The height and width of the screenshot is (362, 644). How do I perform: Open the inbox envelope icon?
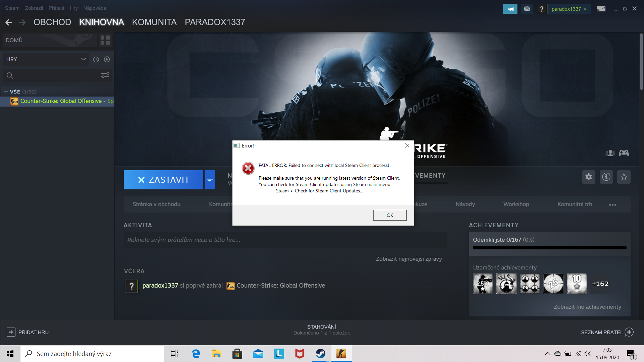(527, 9)
